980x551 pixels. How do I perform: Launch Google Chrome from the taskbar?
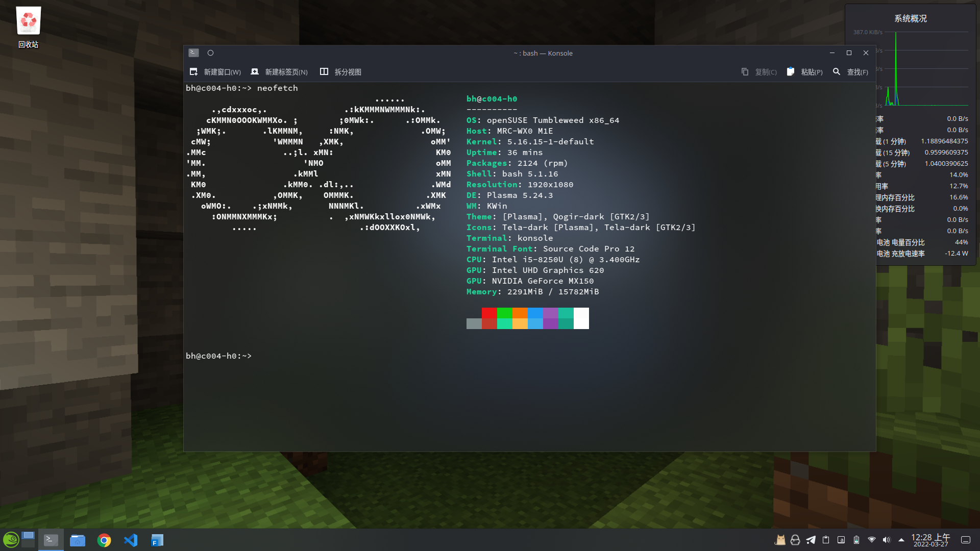(x=104, y=540)
